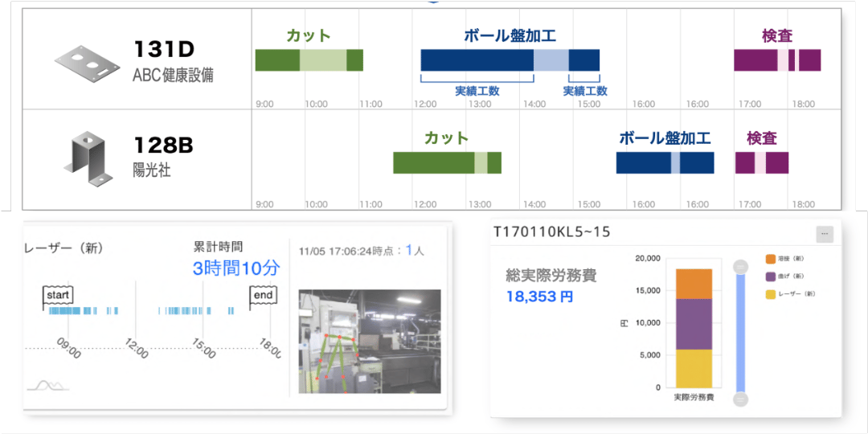Click the light blue segment of 128B ボール盤加工 bar
Image resolution: width=868 pixels, height=434 pixels.
click(x=675, y=162)
